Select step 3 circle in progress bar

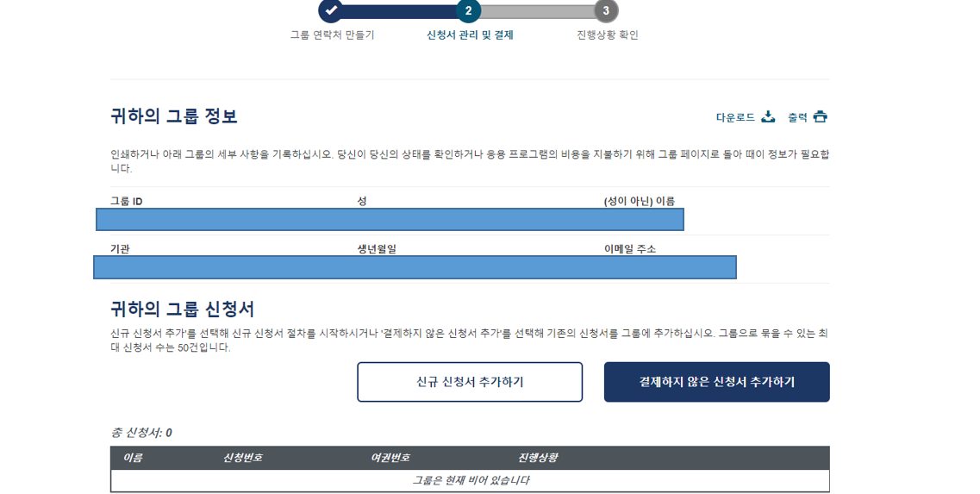[606, 10]
